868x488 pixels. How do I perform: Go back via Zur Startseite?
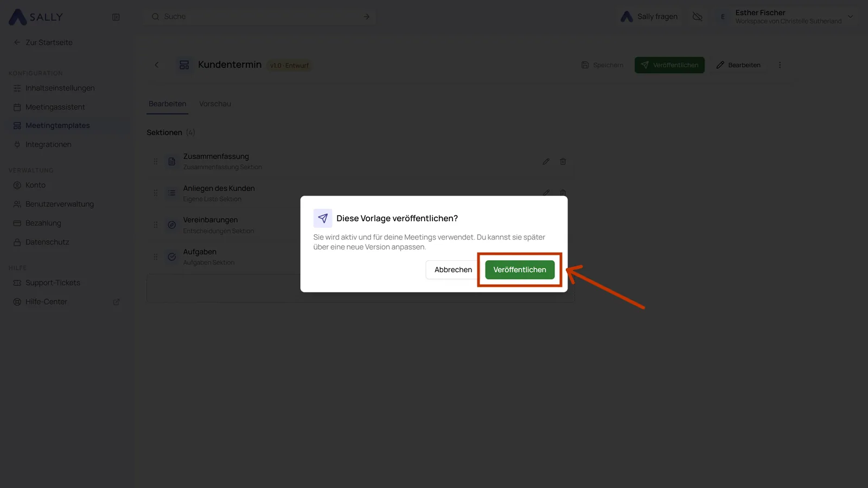click(43, 42)
